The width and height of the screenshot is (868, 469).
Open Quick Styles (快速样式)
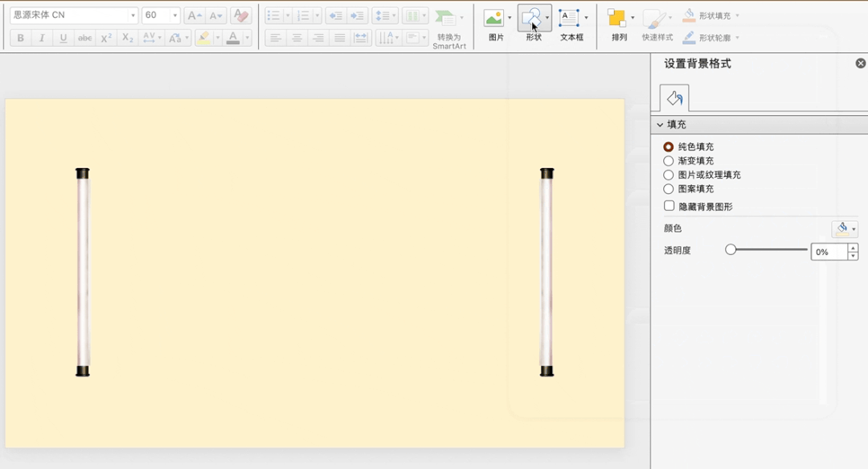(x=657, y=24)
